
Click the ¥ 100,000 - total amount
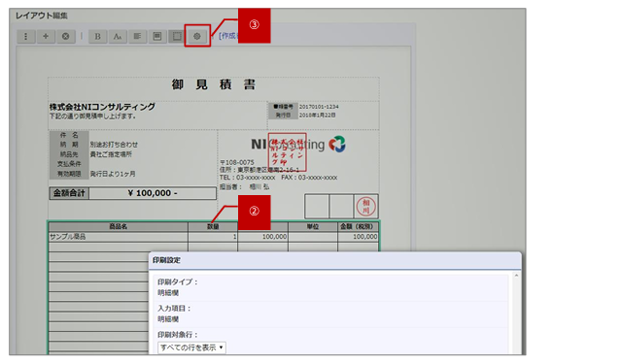[x=153, y=193]
